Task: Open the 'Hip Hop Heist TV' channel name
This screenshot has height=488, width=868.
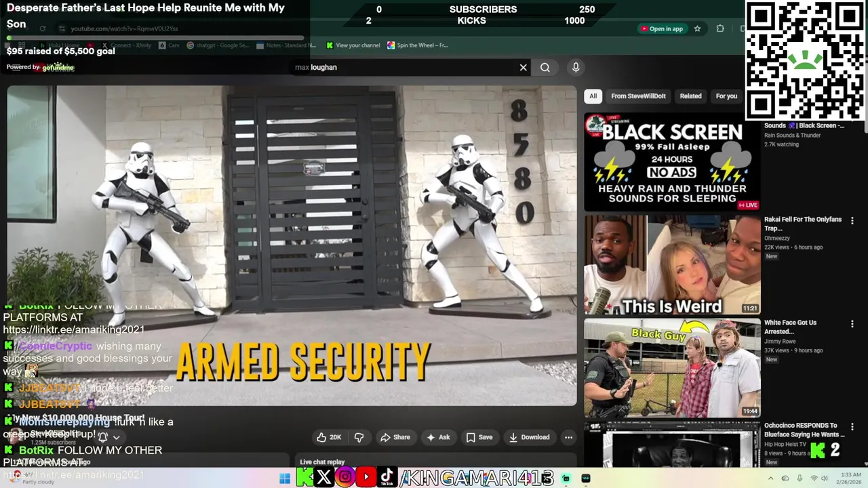Action: click(785, 444)
